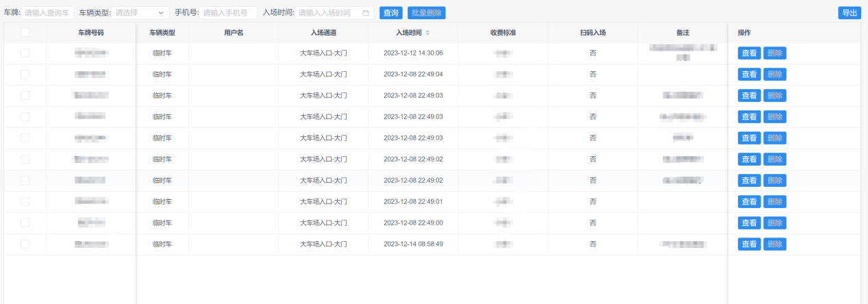Click 临时车 in the 2023-12-14 08:58:49 row

162,244
